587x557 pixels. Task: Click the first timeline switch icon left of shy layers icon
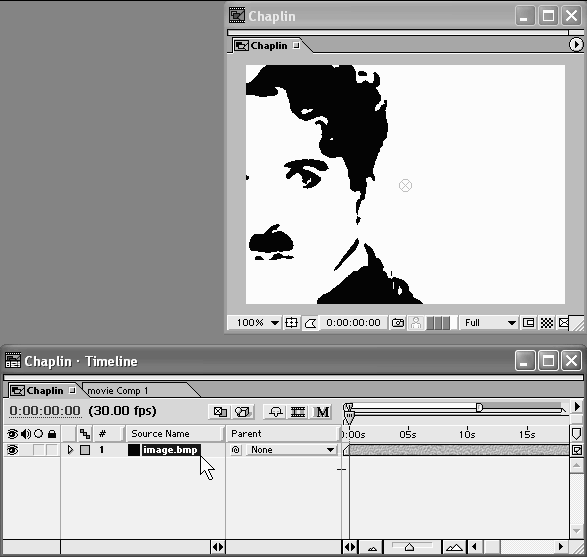220,412
